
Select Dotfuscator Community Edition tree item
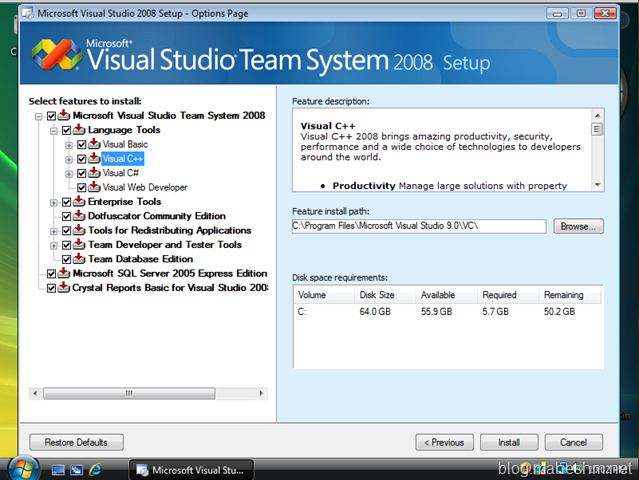click(157, 216)
